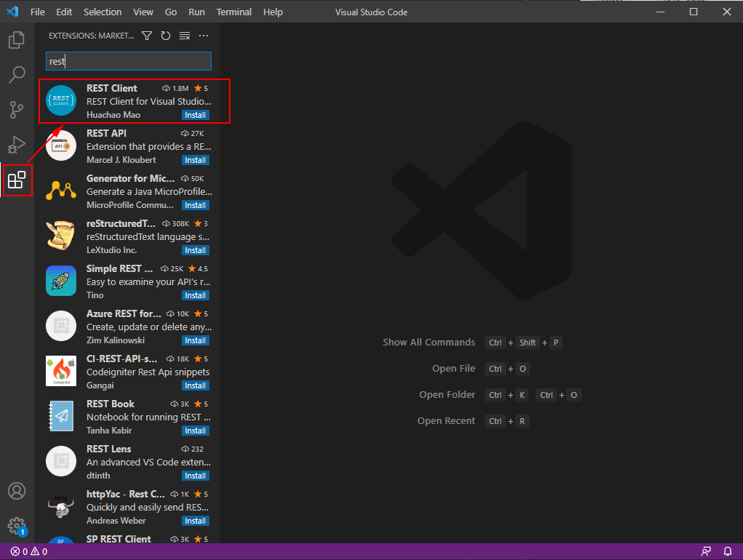
Task: Install the reStructuredText extension
Action: (x=196, y=250)
